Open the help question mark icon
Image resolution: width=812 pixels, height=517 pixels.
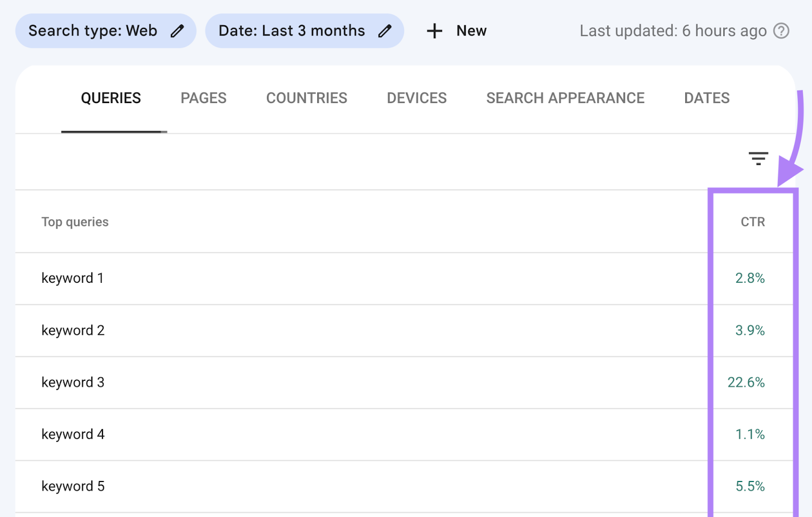[x=782, y=31]
